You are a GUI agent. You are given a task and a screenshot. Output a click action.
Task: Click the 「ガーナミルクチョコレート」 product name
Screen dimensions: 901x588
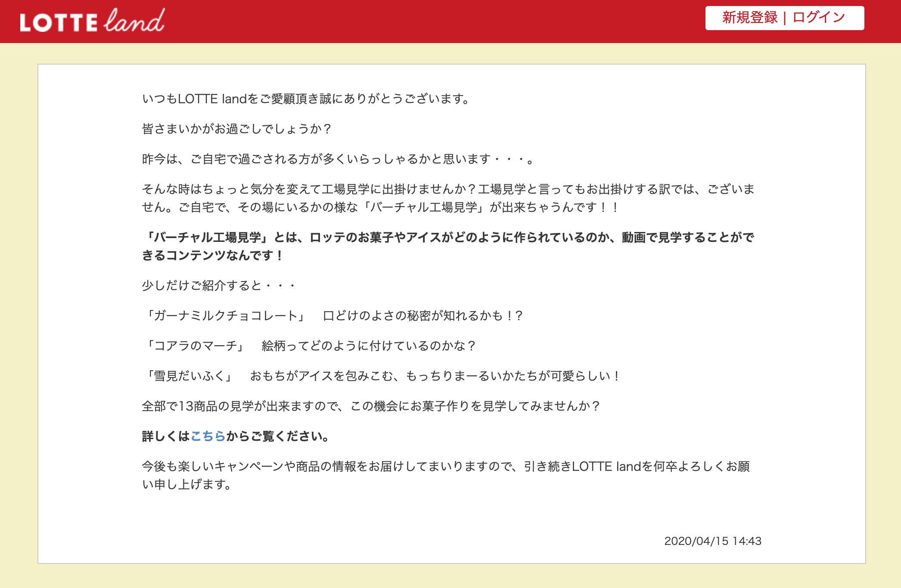tap(225, 316)
